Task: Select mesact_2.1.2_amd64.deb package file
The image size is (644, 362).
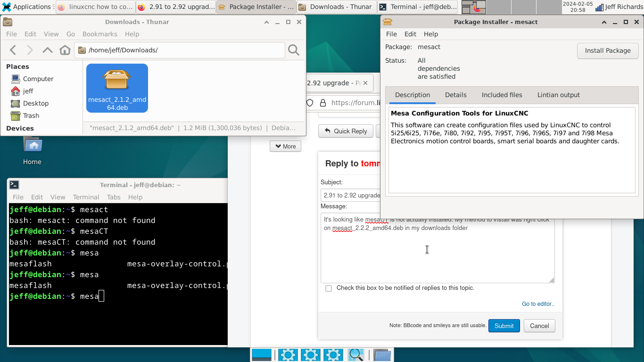Action: coord(117,88)
